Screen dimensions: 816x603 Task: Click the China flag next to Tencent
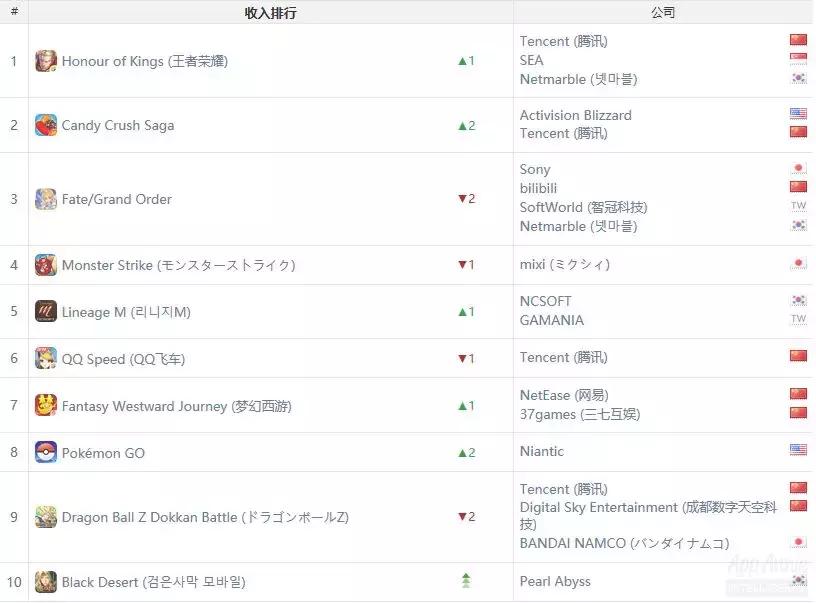click(798, 40)
